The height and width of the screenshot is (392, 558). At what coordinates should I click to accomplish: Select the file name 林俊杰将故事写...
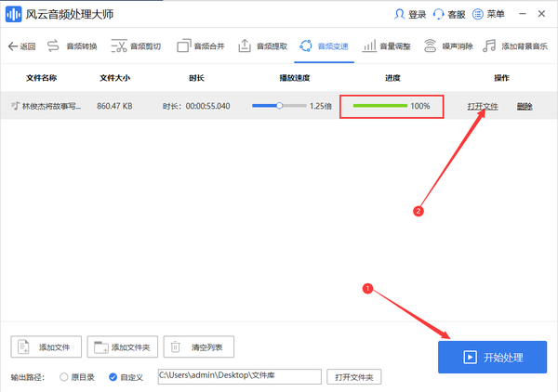tap(51, 106)
